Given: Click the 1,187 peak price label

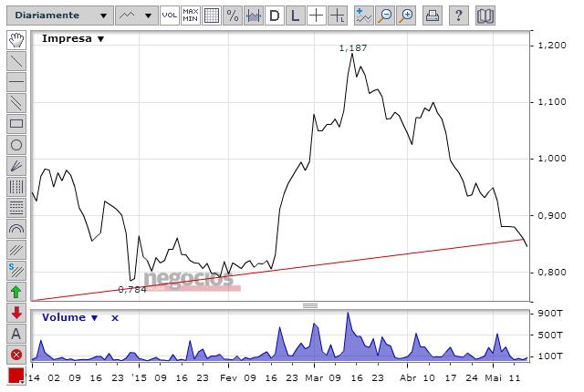Looking at the screenshot, I should point(353,48).
